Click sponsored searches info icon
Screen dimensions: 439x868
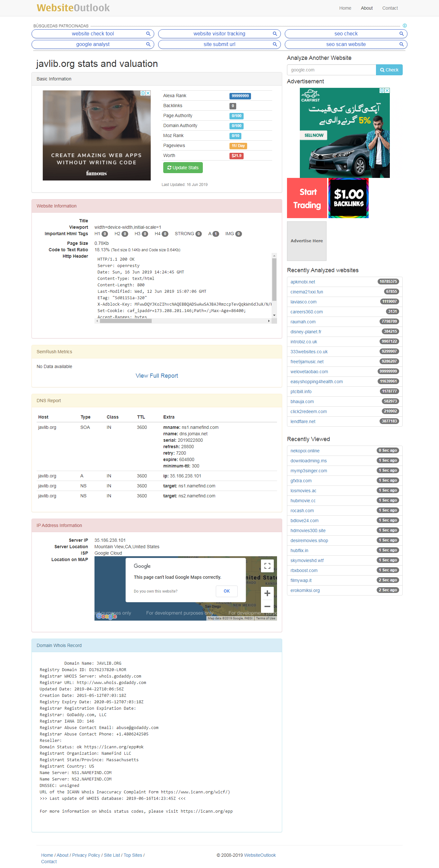click(x=405, y=26)
